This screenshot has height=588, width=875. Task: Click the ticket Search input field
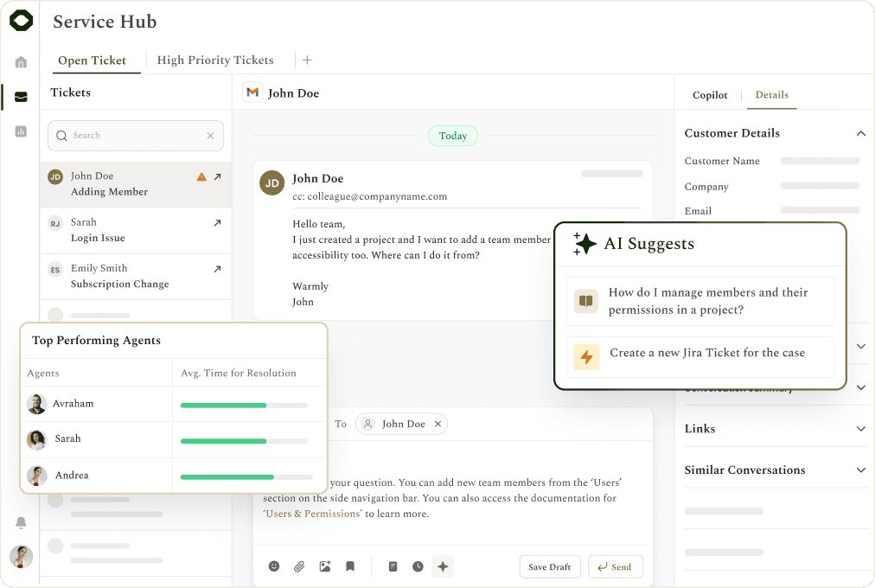(x=136, y=136)
